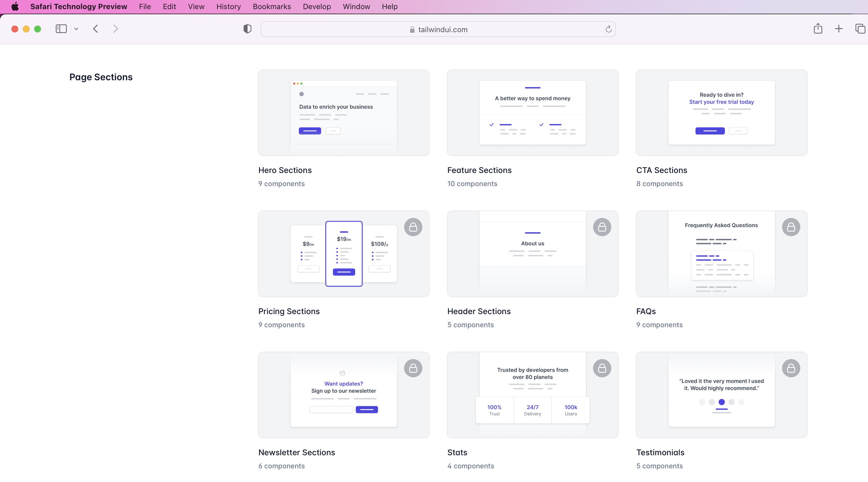Open the Share sheet icon

click(818, 29)
